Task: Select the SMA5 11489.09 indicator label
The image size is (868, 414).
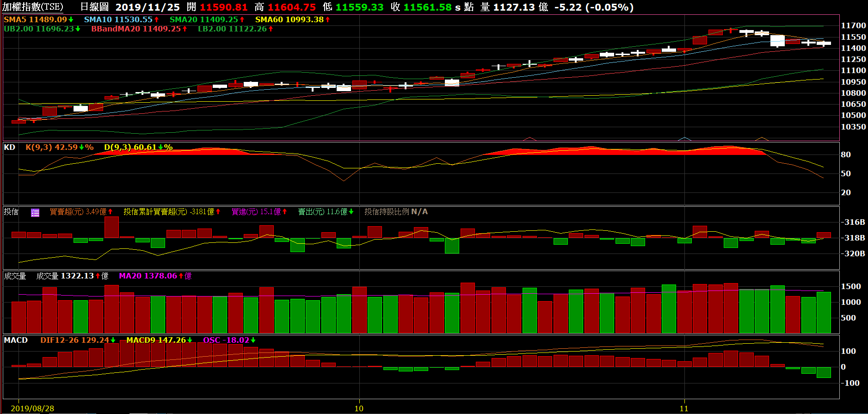Action: (39, 19)
